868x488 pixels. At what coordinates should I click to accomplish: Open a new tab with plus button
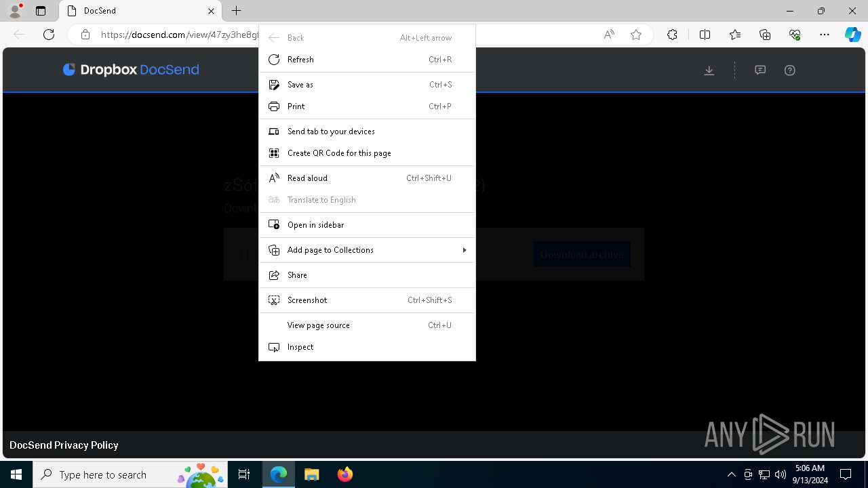pos(236,11)
